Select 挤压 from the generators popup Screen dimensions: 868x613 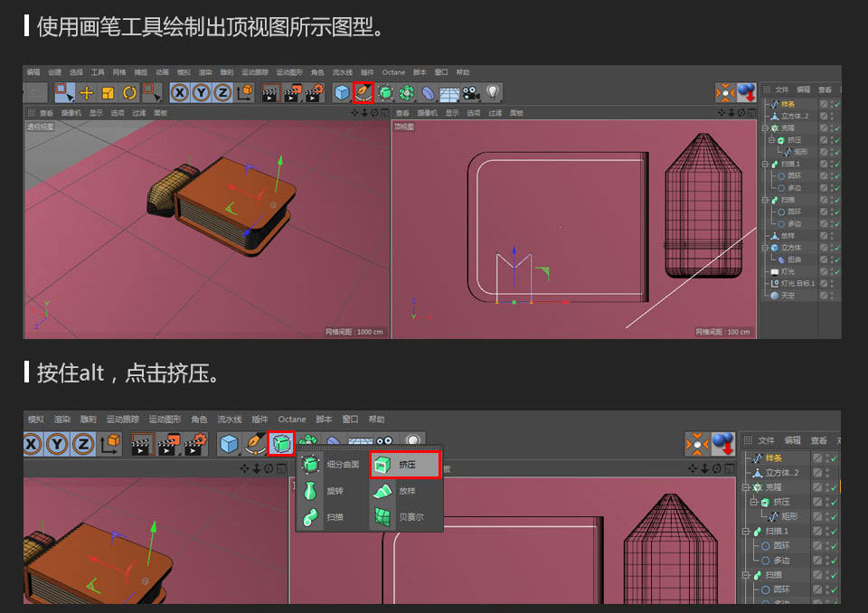pyautogui.click(x=406, y=465)
